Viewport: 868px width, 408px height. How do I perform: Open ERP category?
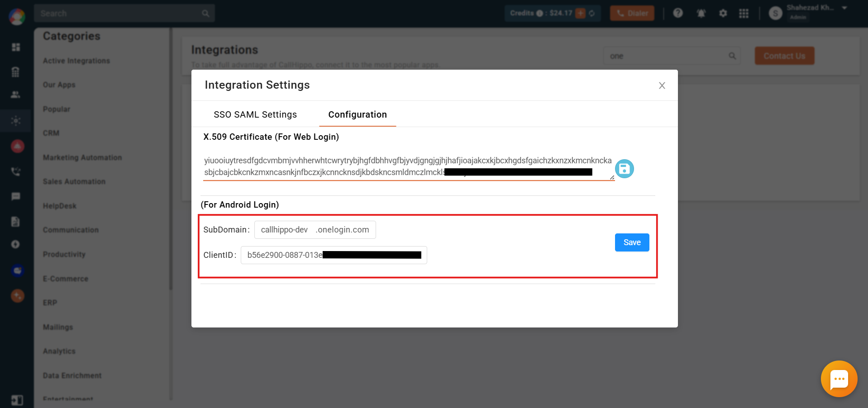[x=50, y=303]
